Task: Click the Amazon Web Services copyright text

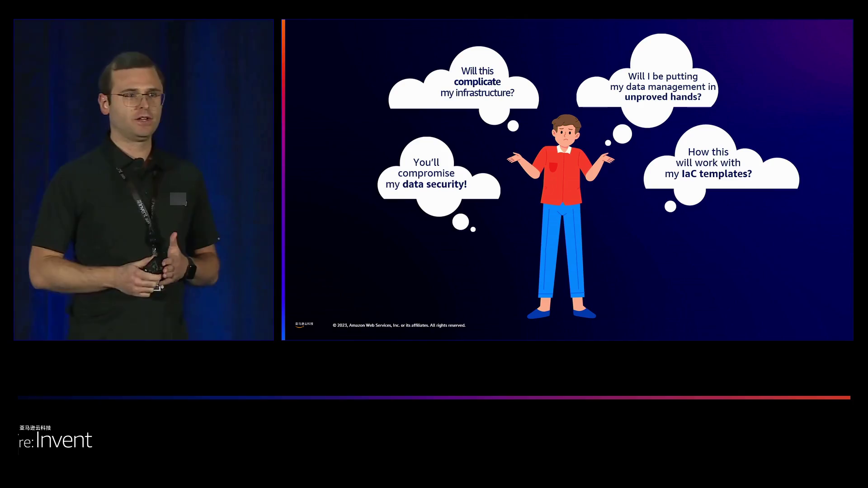Action: pyautogui.click(x=399, y=325)
